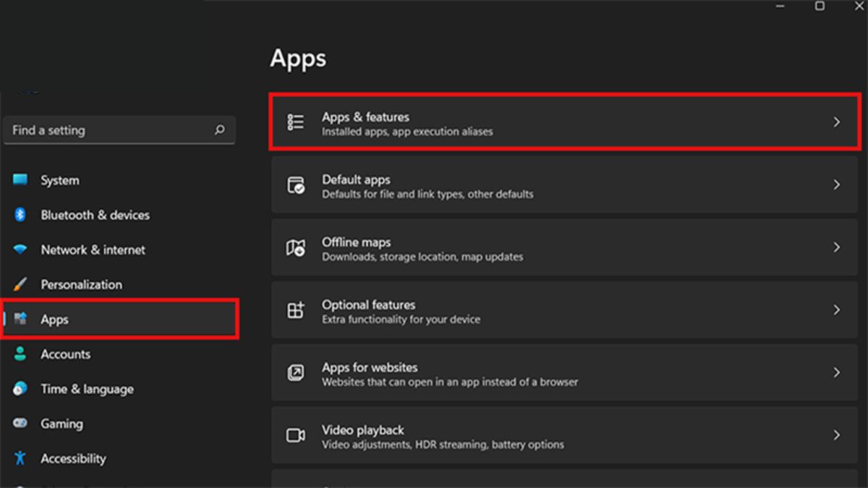Click the Video playback camera icon
868x488 pixels.
[296, 435]
